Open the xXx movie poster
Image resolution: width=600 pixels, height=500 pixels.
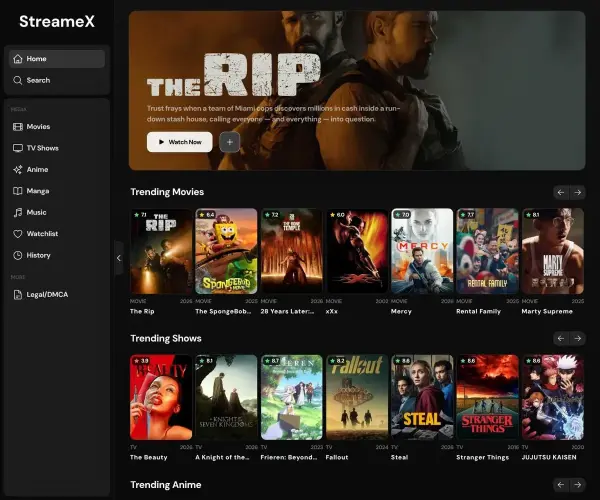coord(357,251)
